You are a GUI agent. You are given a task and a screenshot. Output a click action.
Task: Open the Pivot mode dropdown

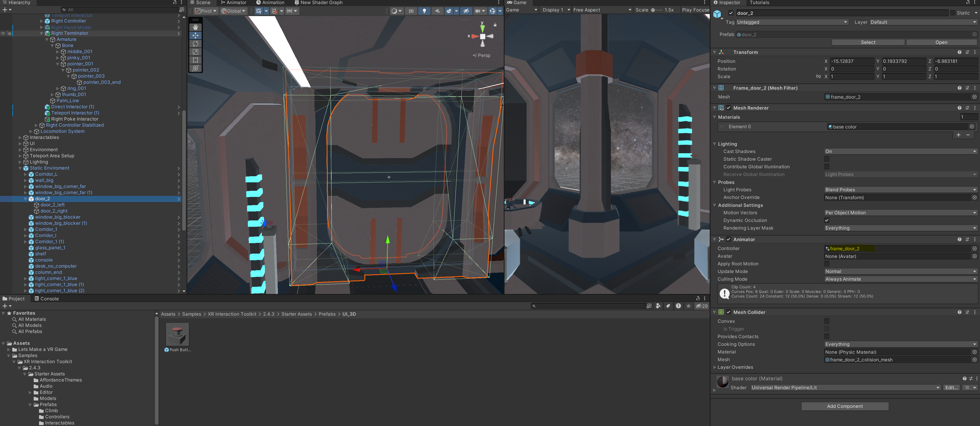[206, 11]
